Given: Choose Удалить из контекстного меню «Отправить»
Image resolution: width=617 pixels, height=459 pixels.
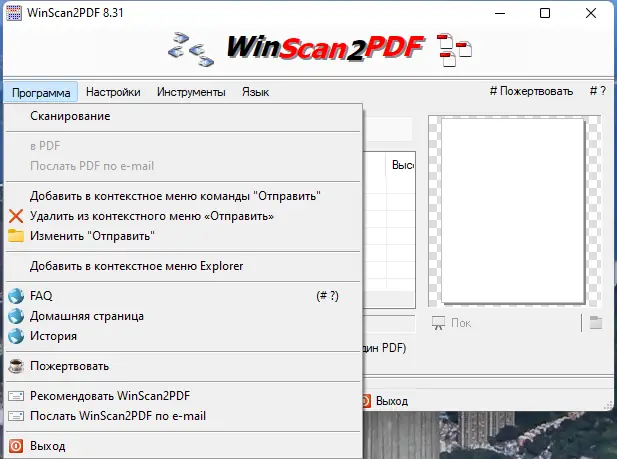Looking at the screenshot, I should click(x=183, y=216).
